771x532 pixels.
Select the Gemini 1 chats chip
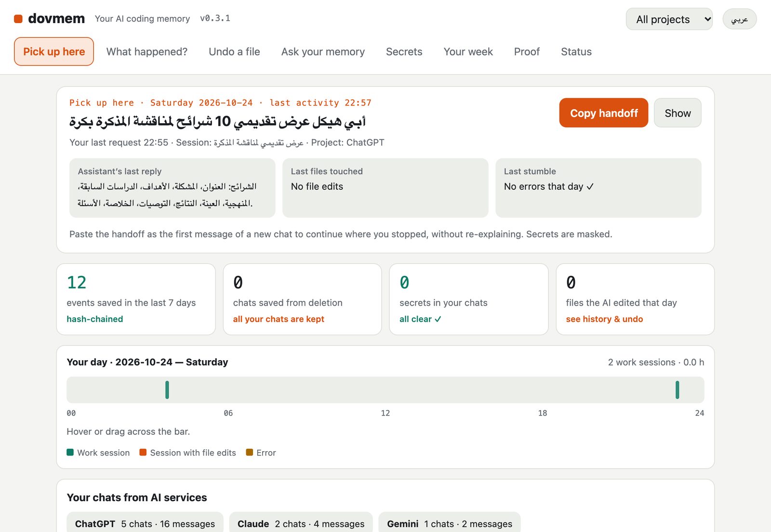(450, 523)
